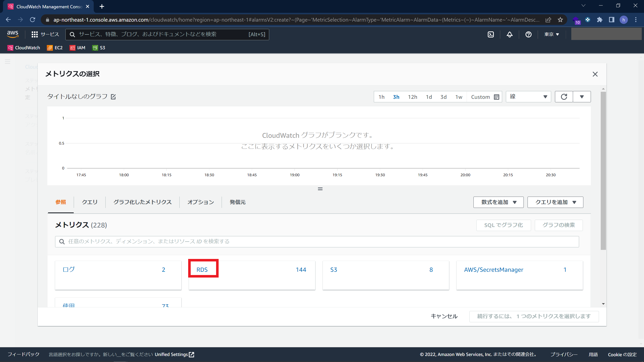Image resolution: width=644 pixels, height=362 pixels.
Task: Expand the 東京 region selector
Action: pos(551,34)
